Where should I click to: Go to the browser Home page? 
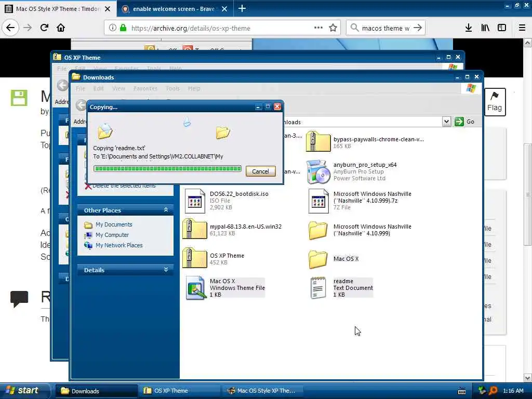click(61, 28)
